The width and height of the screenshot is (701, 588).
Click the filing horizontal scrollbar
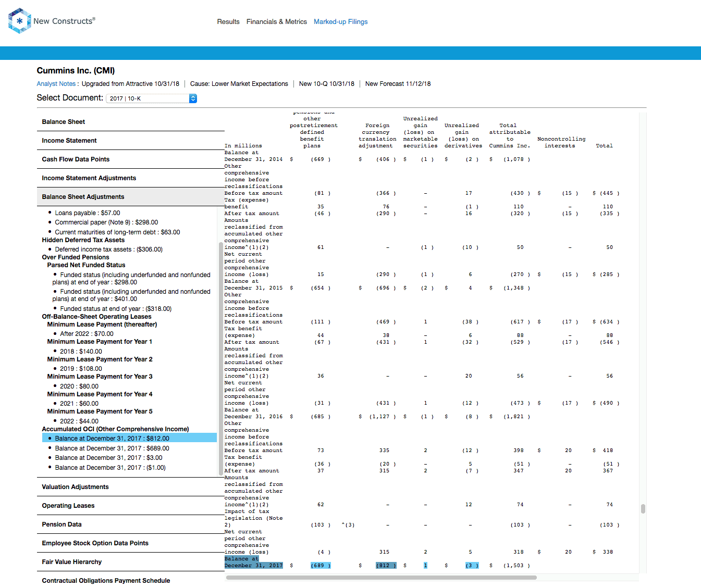[x=382, y=577]
